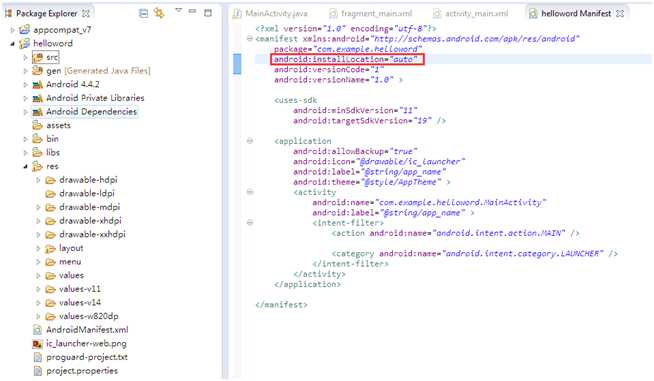Click the Android Private Libraries icon
This screenshot has height=381, width=654.
[38, 98]
